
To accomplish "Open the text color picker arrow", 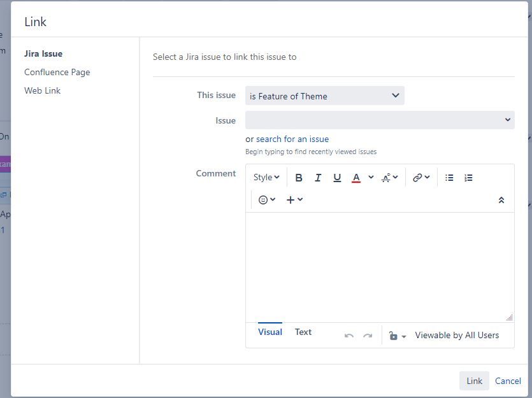I will point(371,177).
